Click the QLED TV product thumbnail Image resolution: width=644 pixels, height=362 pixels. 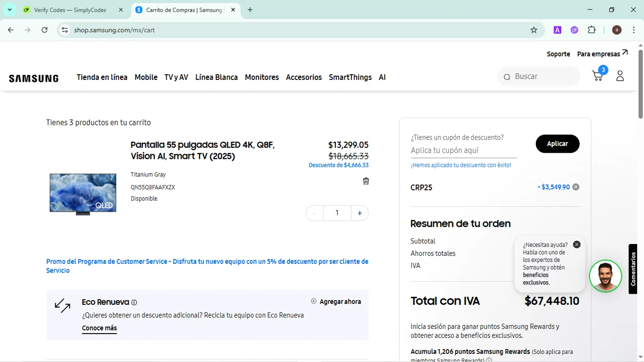tap(83, 194)
